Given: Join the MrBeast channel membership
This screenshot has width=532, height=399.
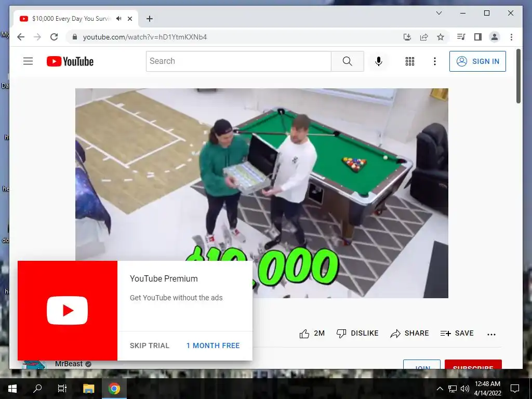Looking at the screenshot, I should [422, 364].
